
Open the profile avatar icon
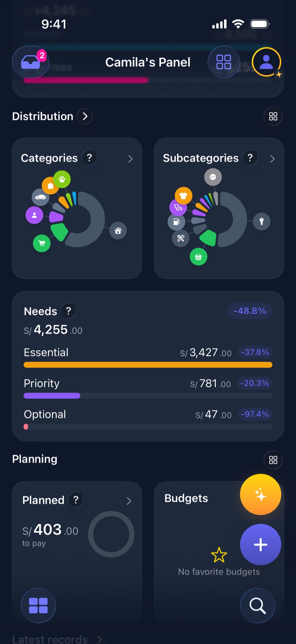coord(266,62)
